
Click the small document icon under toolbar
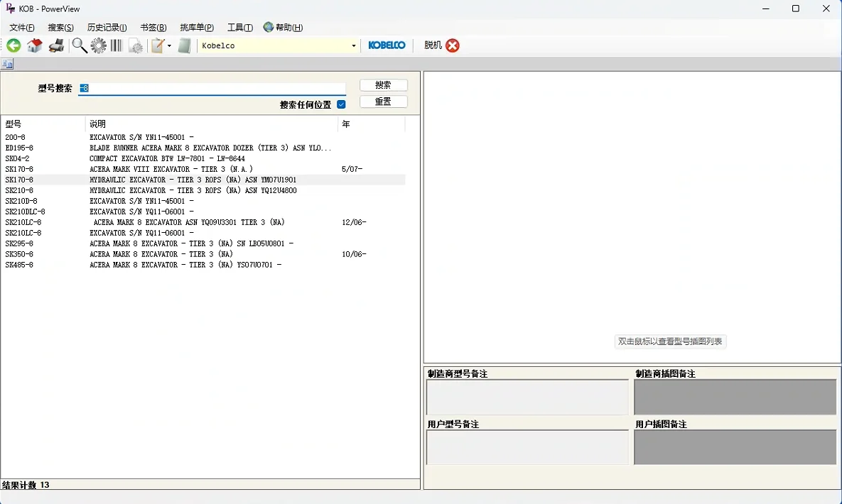pyautogui.click(x=7, y=64)
